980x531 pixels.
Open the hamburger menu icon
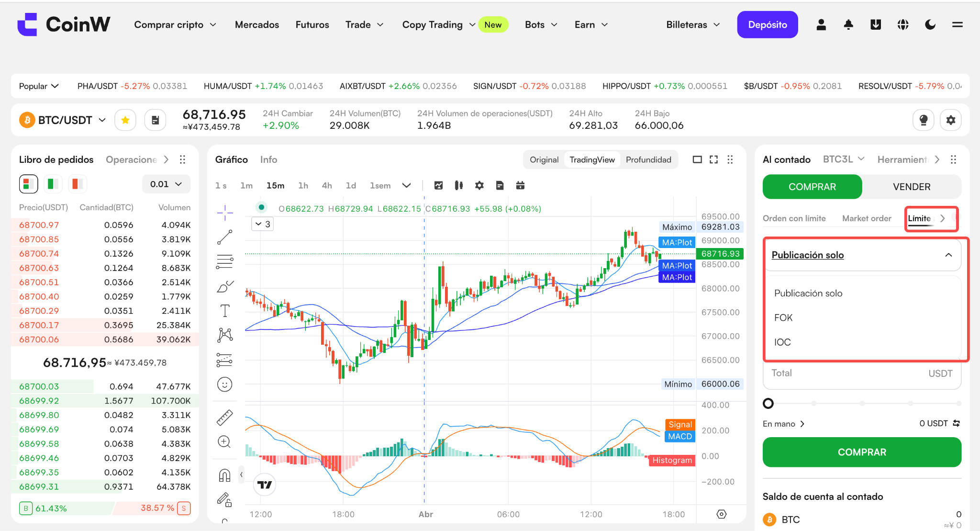tap(958, 24)
